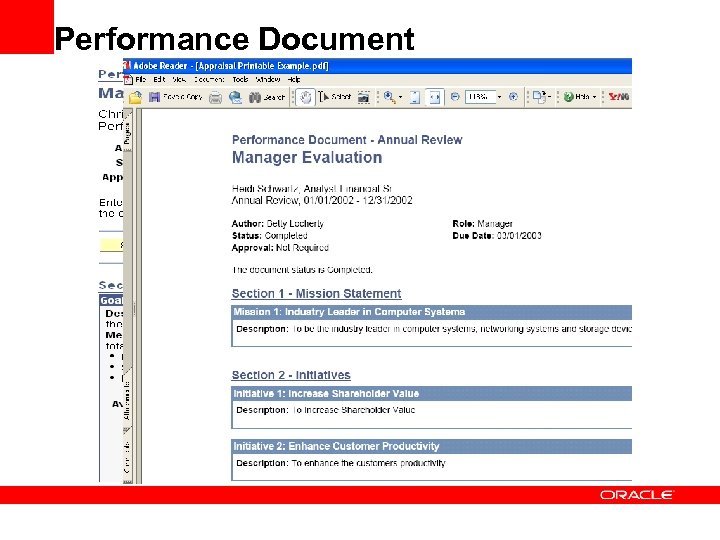Screen dimensions: 720x540
Task: Click Performance Document - Annual Review heading
Action: pyautogui.click(x=347, y=140)
